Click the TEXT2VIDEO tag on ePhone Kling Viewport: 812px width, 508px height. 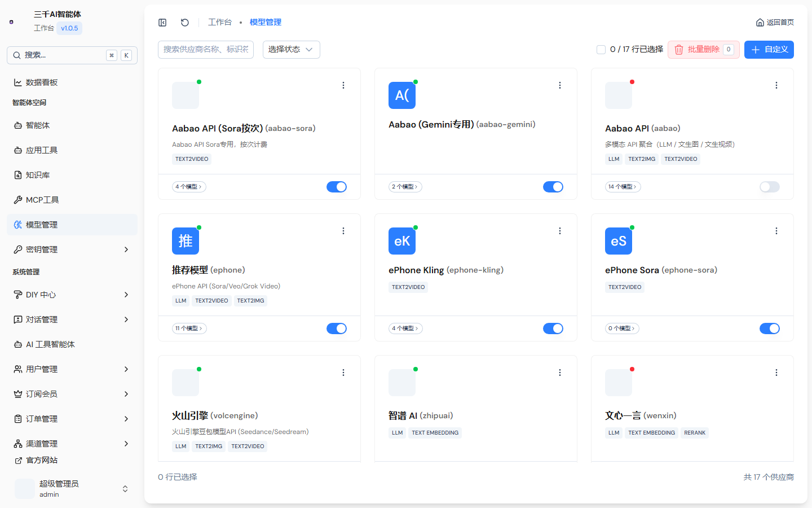point(408,287)
